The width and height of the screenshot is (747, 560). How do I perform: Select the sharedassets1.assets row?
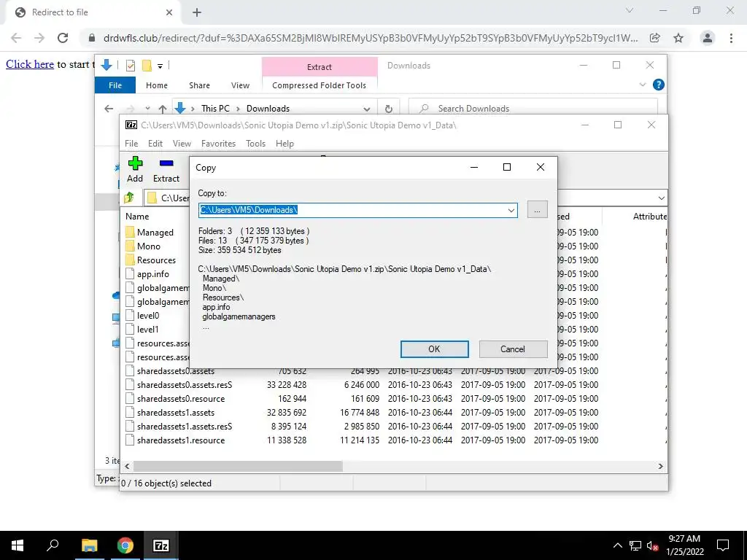pos(393,413)
